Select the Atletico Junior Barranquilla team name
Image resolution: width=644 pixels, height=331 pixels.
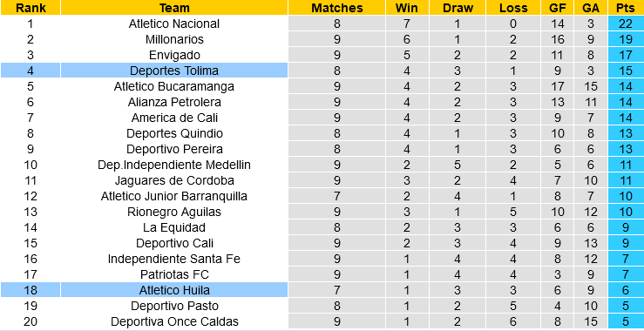tap(174, 196)
